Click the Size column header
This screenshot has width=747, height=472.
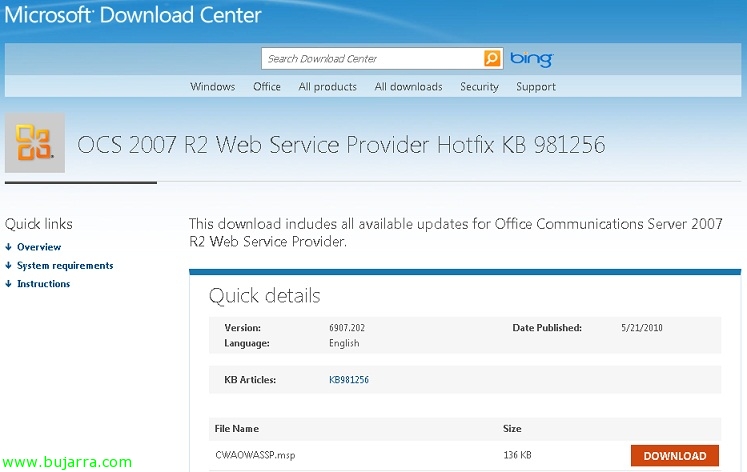(x=512, y=429)
